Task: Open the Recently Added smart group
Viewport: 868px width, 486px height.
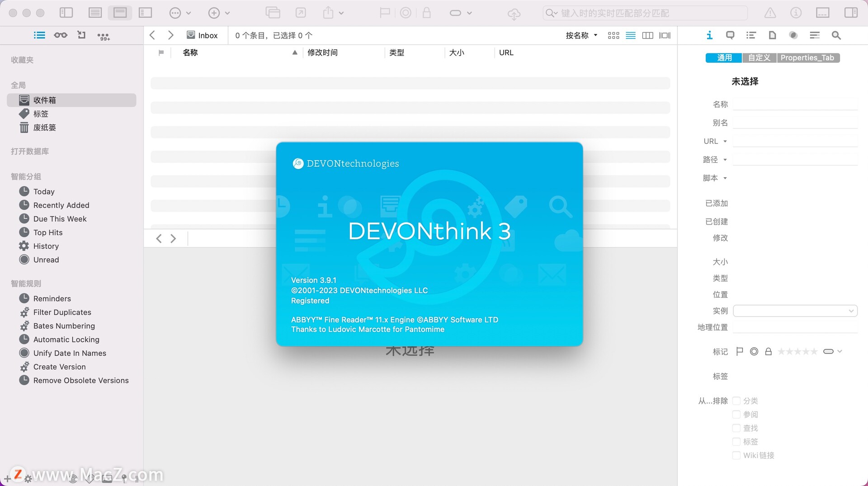Action: tap(61, 205)
